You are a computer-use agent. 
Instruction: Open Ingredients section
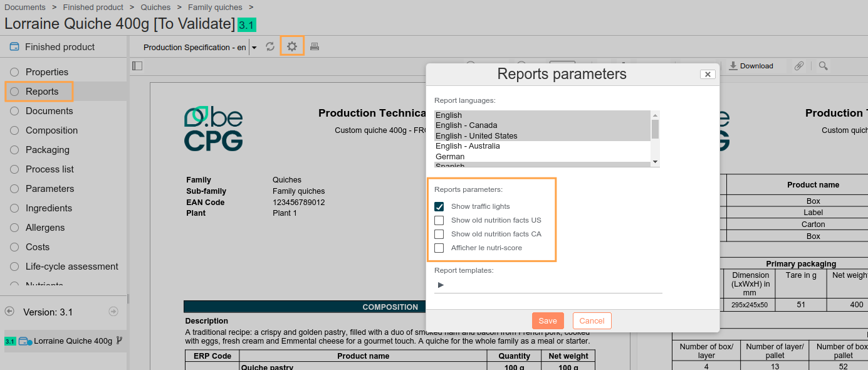click(48, 208)
